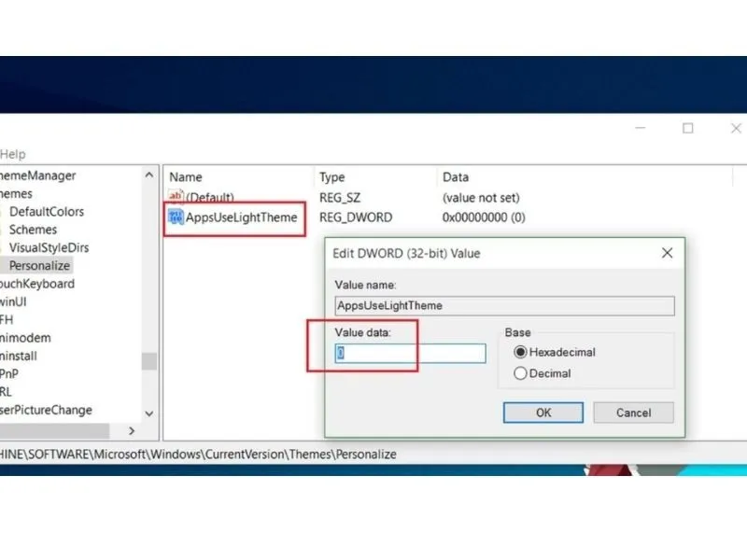Select the Uninstall key in tree
Viewport: 747px width, 560px height.
tap(18, 357)
